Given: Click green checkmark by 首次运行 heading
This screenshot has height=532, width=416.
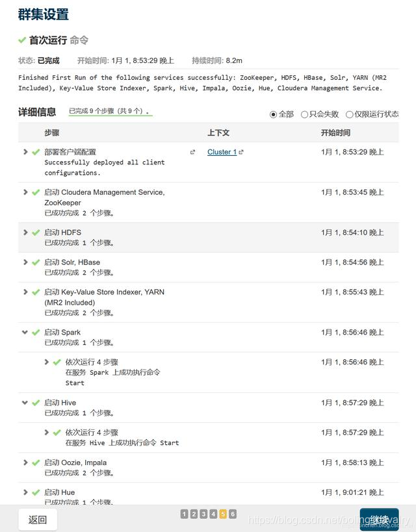Looking at the screenshot, I should [22, 40].
